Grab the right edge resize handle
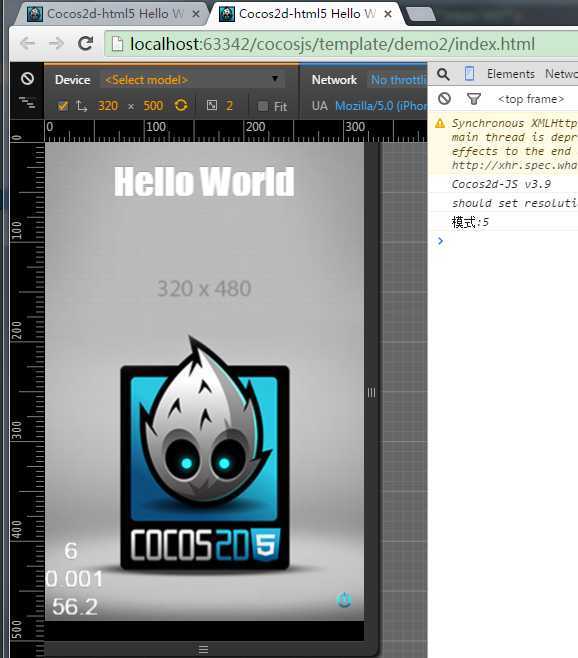 click(371, 393)
